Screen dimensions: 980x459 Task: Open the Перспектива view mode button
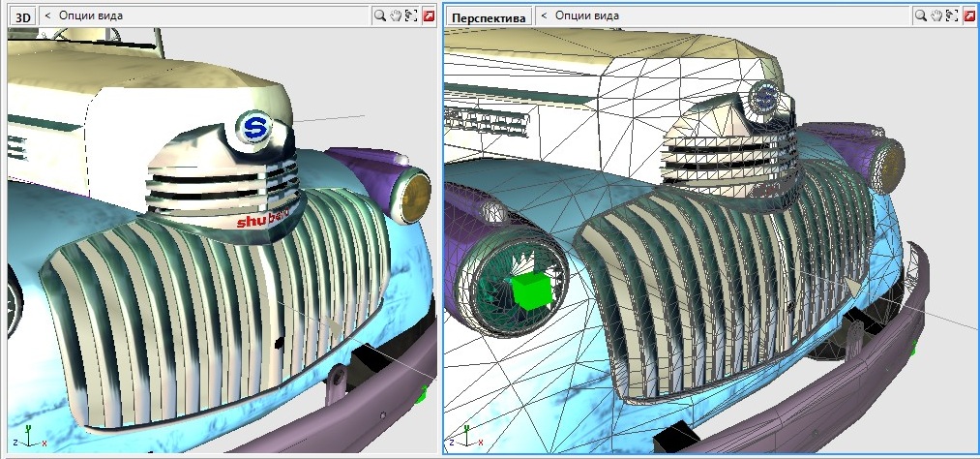click(x=489, y=16)
